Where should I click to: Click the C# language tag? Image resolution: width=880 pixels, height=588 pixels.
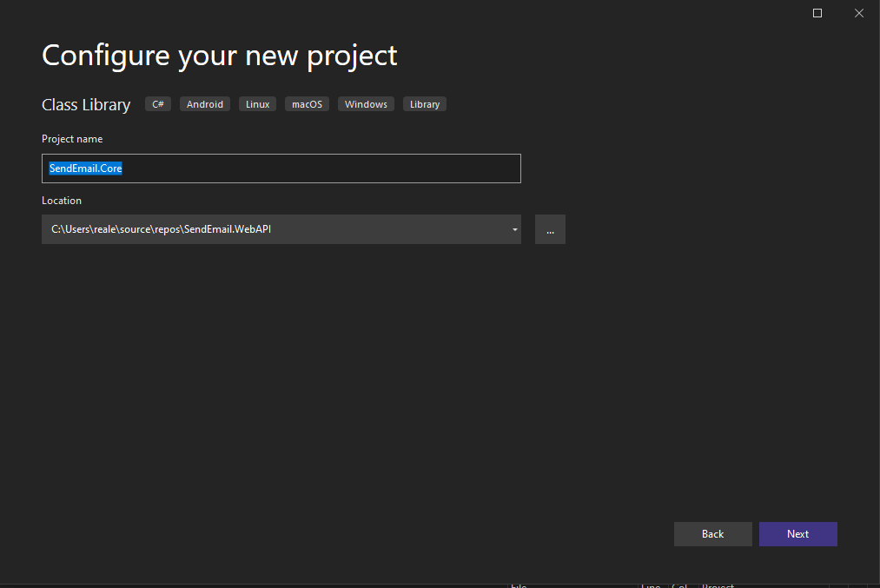(158, 104)
